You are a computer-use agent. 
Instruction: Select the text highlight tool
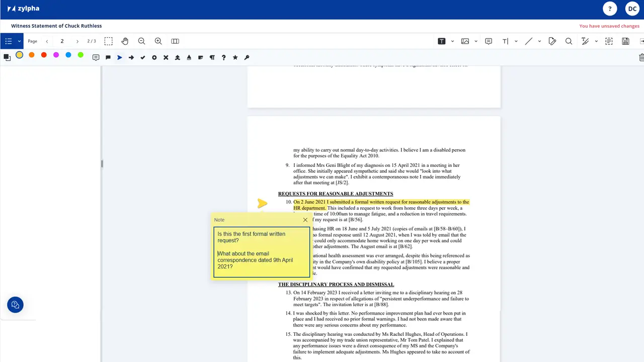[x=442, y=41]
